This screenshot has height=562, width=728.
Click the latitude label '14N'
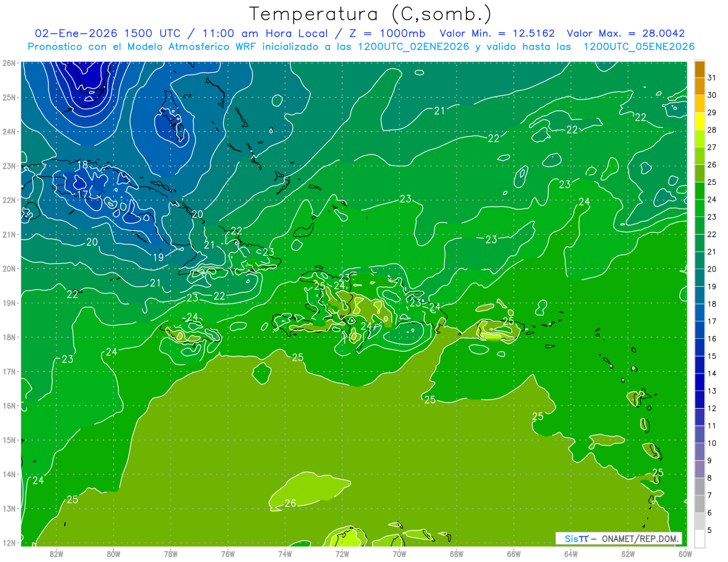coord(8,474)
